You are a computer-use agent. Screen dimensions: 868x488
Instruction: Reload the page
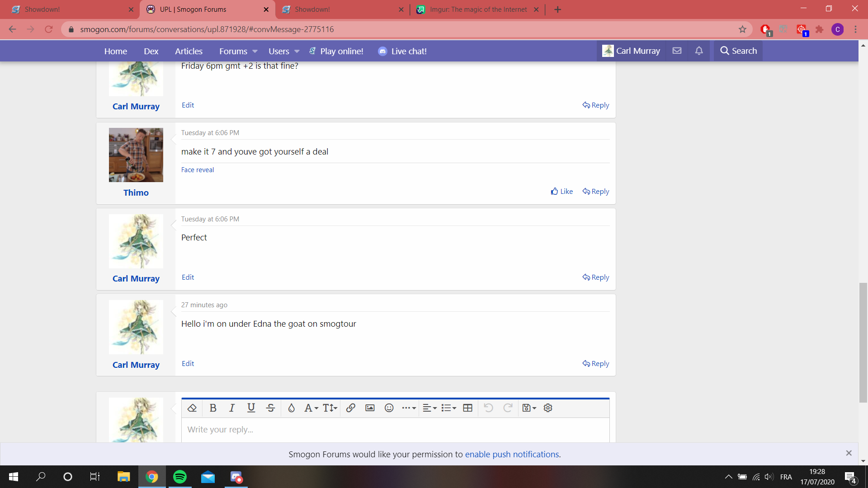point(48,29)
